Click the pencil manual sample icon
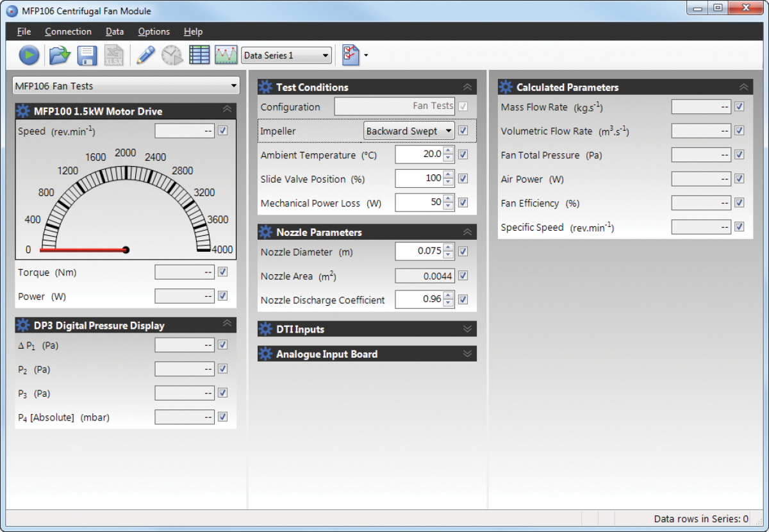The height and width of the screenshot is (532, 769). click(145, 55)
